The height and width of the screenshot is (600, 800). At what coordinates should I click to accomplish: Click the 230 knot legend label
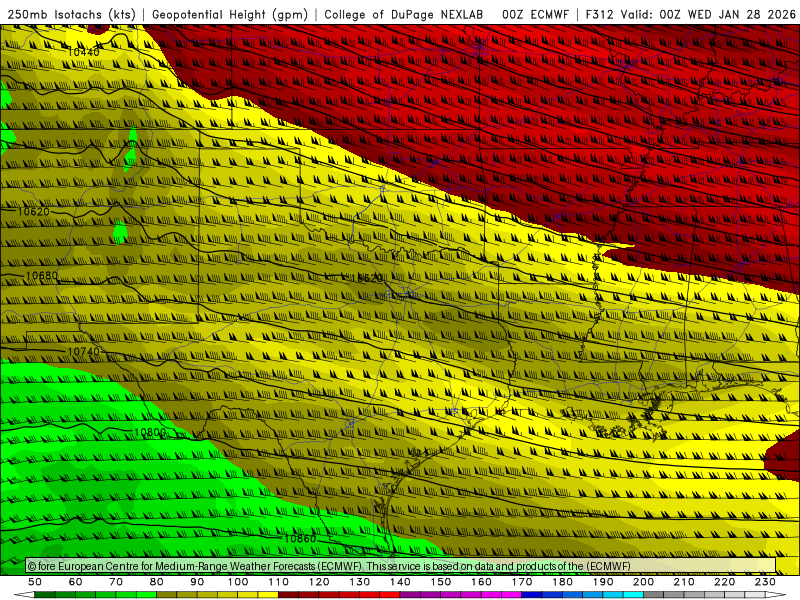coord(766,582)
